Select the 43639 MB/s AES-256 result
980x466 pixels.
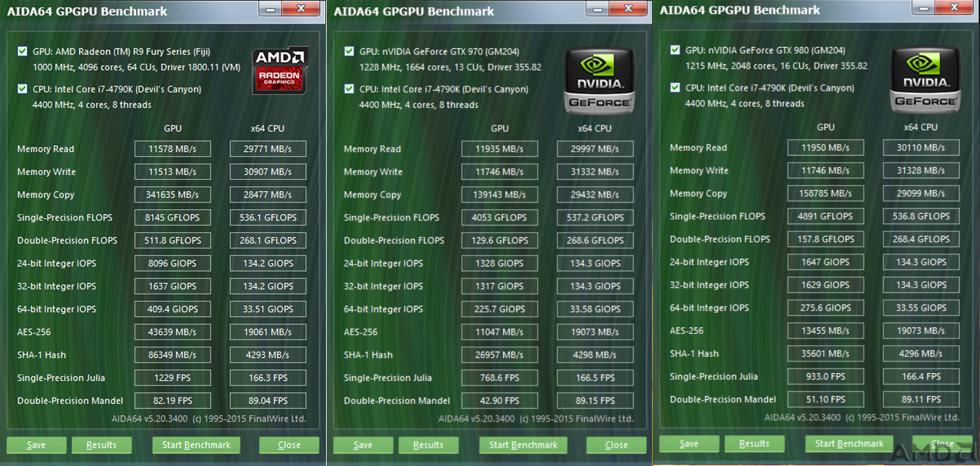172,332
